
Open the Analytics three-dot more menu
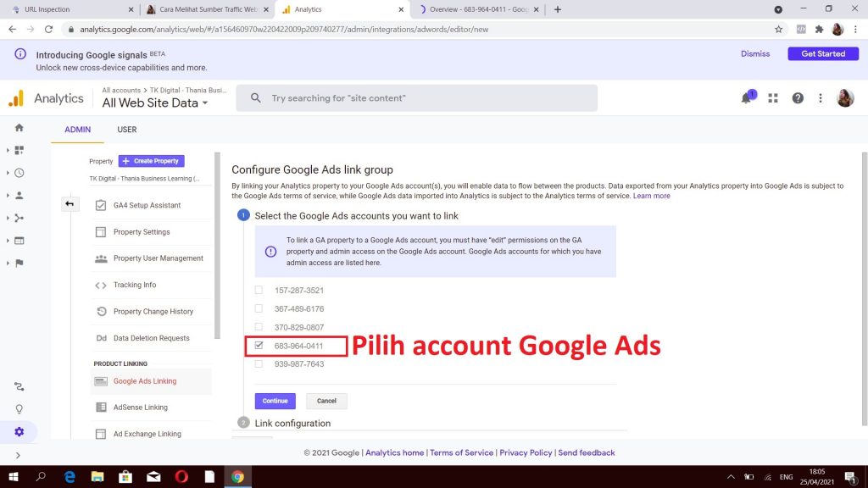point(821,98)
